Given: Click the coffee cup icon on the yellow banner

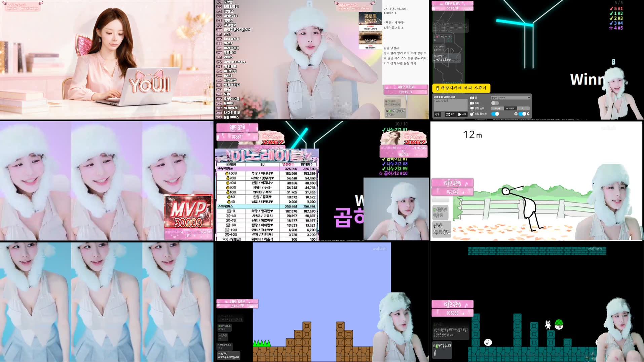Looking at the screenshot, I should point(438,88).
